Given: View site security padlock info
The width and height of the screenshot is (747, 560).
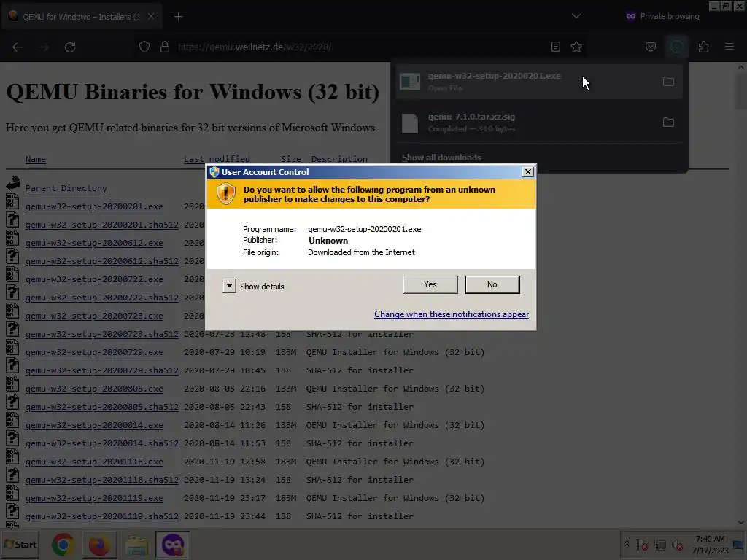Looking at the screenshot, I should pos(165,47).
